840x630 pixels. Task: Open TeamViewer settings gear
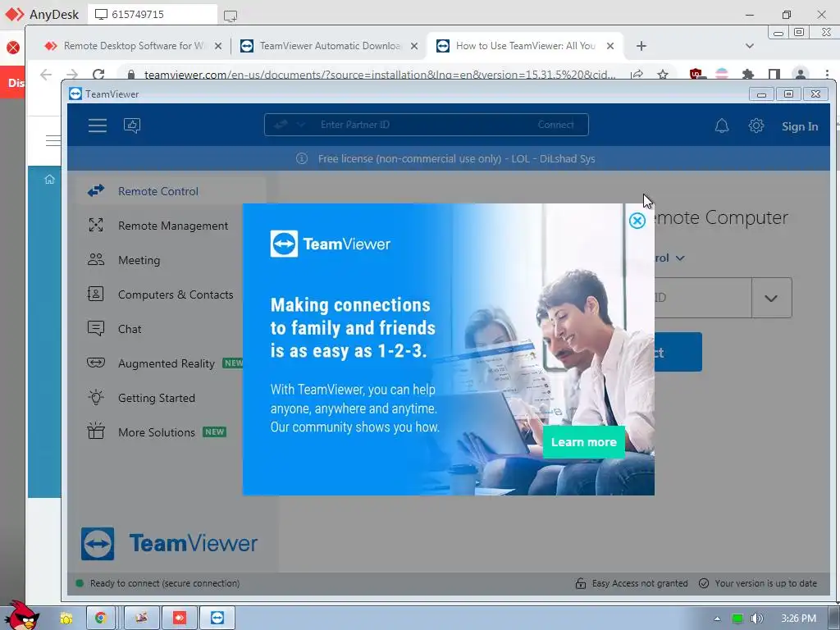[x=756, y=126]
